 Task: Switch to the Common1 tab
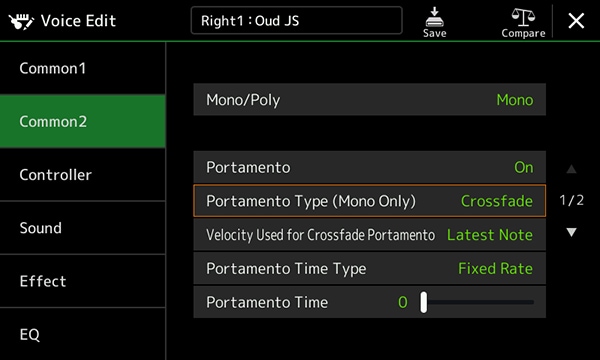(83, 68)
